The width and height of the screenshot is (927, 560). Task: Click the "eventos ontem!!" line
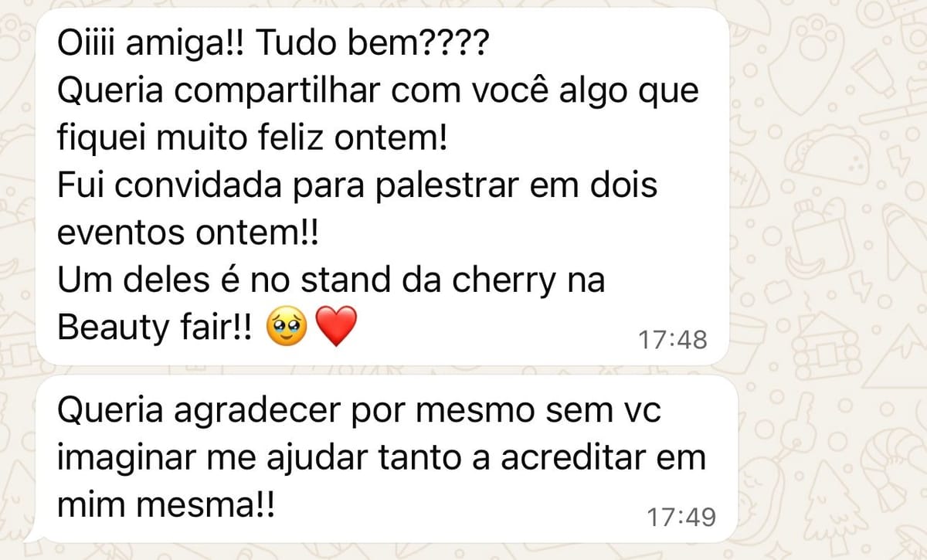pyautogui.click(x=188, y=235)
